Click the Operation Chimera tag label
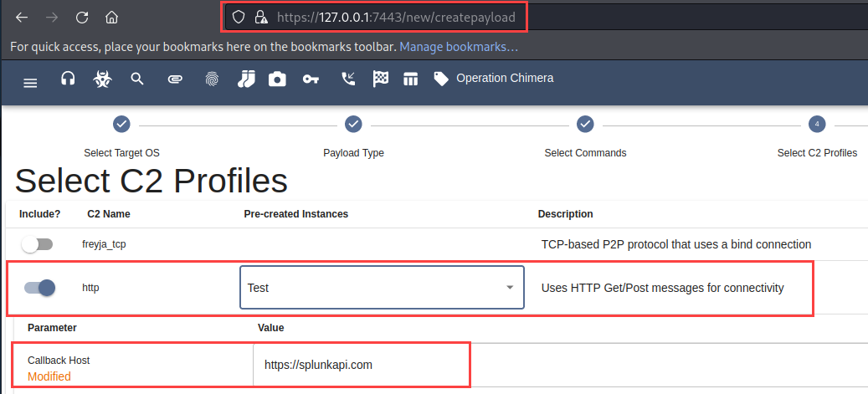Image resolution: width=868 pixels, height=394 pixels. point(504,79)
